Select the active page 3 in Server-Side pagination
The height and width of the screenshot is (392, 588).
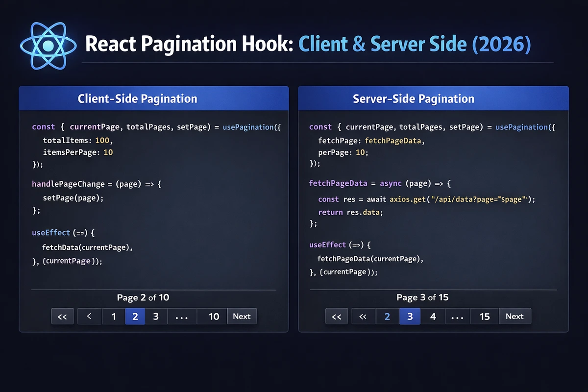point(410,316)
